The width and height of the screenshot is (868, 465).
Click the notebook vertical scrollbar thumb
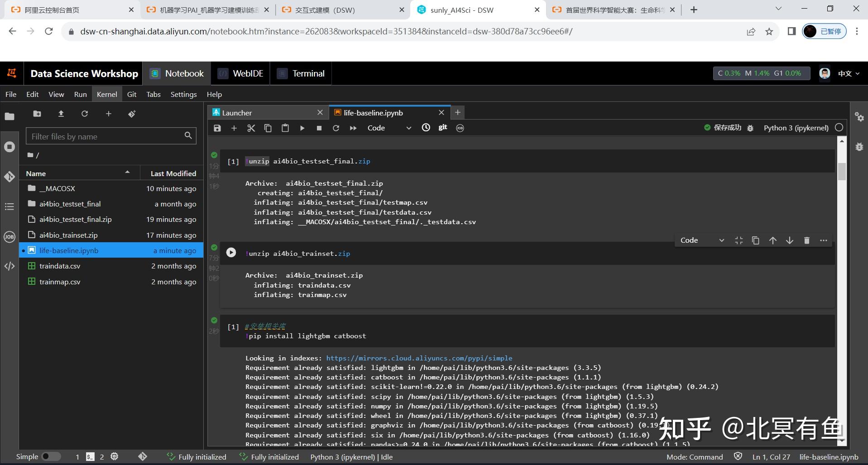tap(842, 171)
